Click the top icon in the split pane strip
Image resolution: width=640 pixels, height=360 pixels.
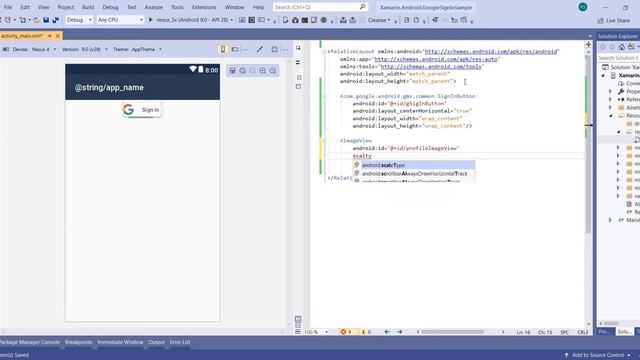tap(298, 48)
